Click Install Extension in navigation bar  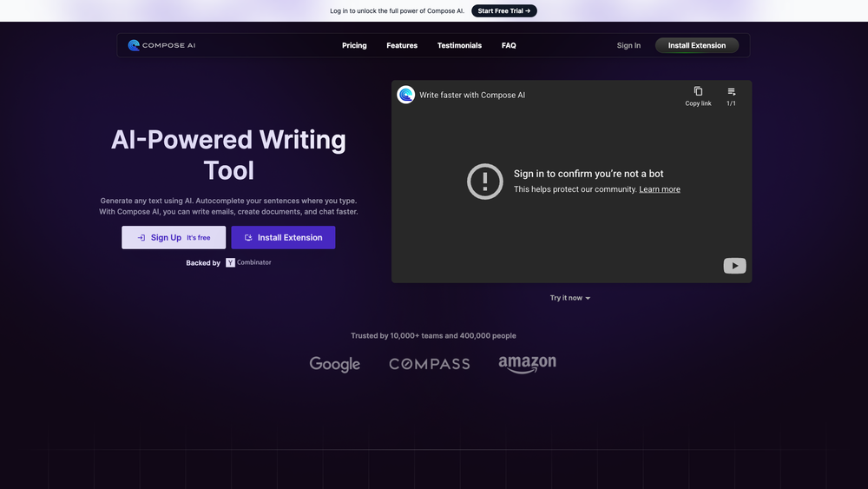(697, 45)
